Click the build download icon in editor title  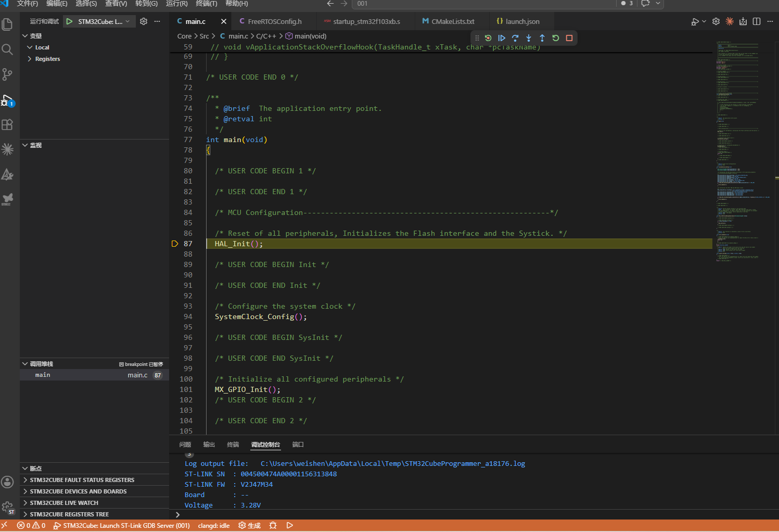coord(743,21)
